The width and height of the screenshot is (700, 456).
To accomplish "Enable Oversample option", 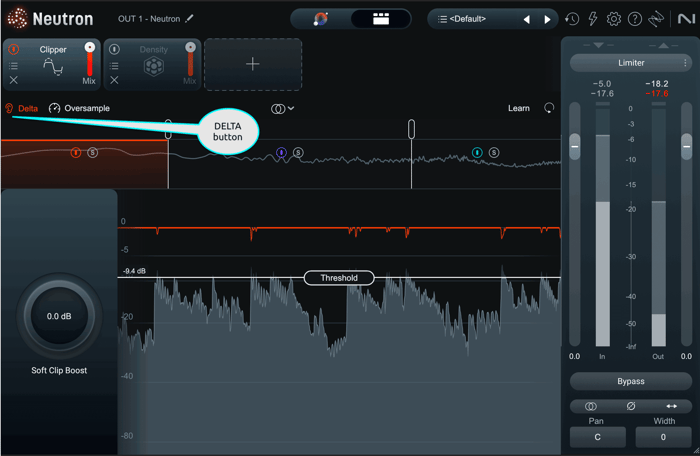I will pyautogui.click(x=79, y=109).
